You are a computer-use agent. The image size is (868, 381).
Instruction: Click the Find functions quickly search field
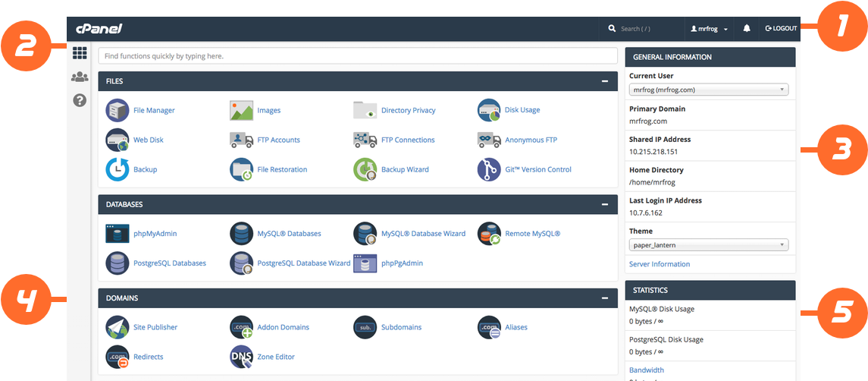tap(358, 56)
